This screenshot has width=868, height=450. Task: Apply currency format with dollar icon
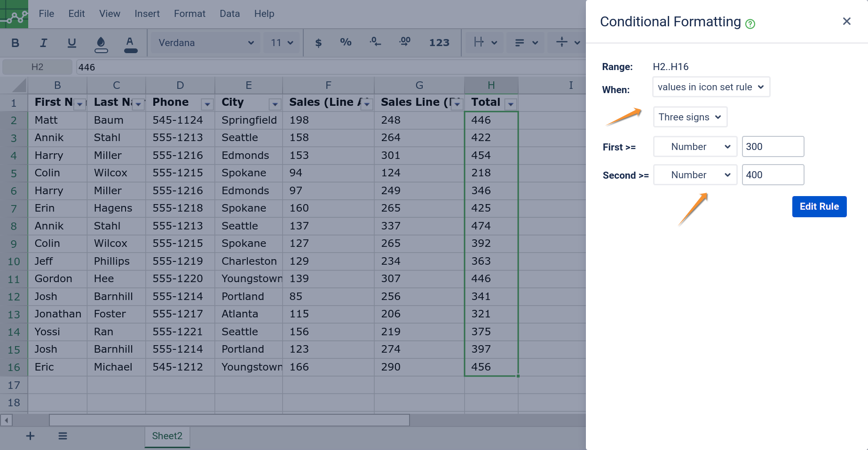[x=318, y=43]
